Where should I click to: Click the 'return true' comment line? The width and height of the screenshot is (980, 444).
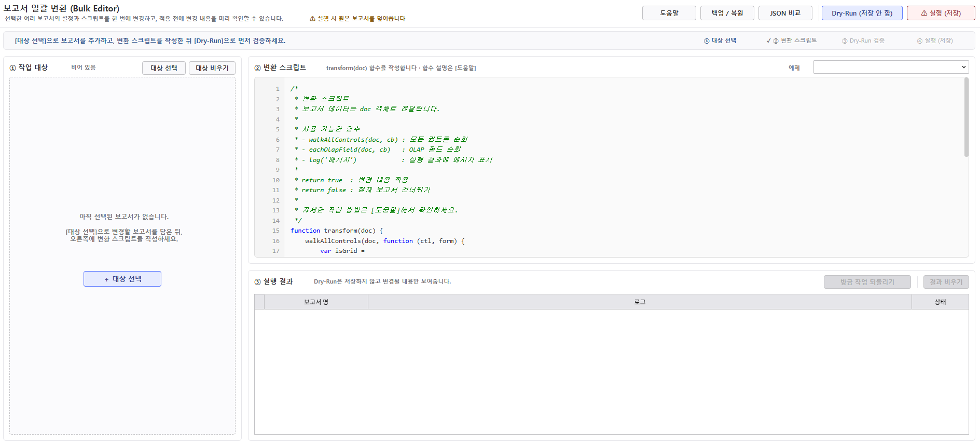point(351,180)
